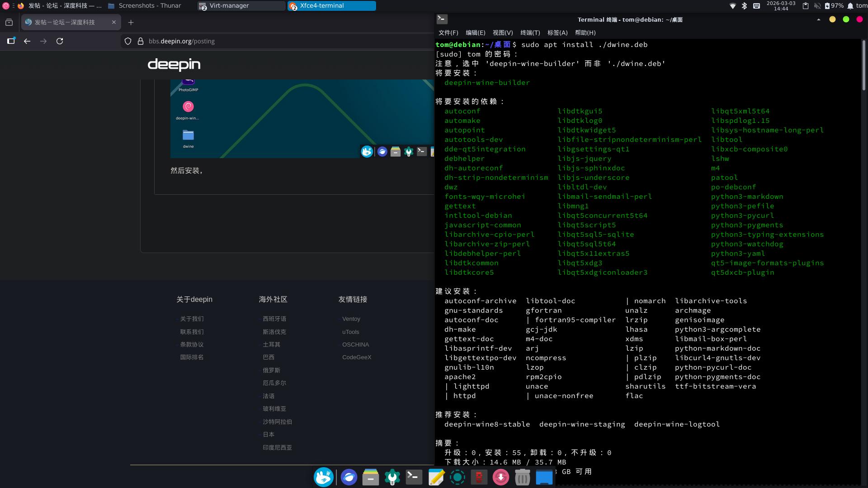Click the clipboard manager tray icon
The image size is (868, 488).
pos(805,6)
